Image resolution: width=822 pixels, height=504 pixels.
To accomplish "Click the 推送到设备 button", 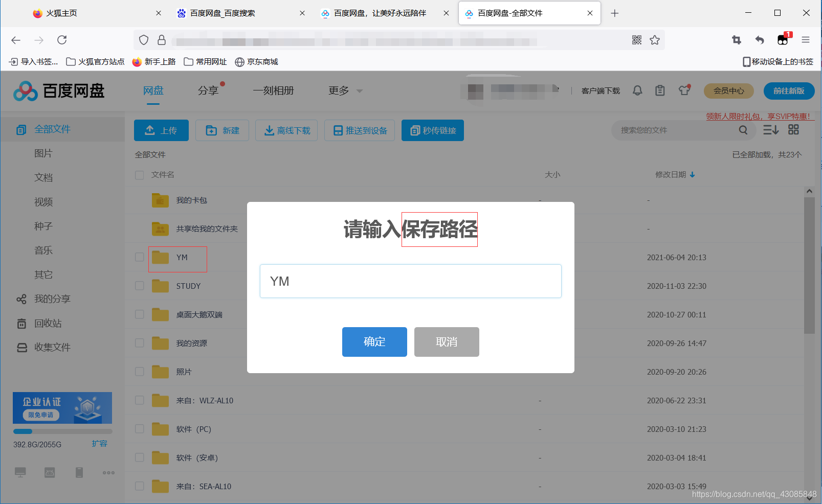I will coord(360,130).
